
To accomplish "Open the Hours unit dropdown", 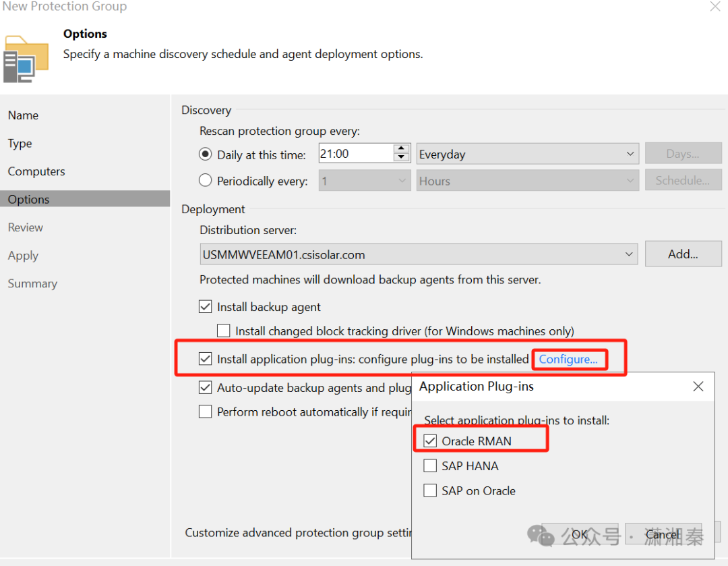I will (527, 180).
